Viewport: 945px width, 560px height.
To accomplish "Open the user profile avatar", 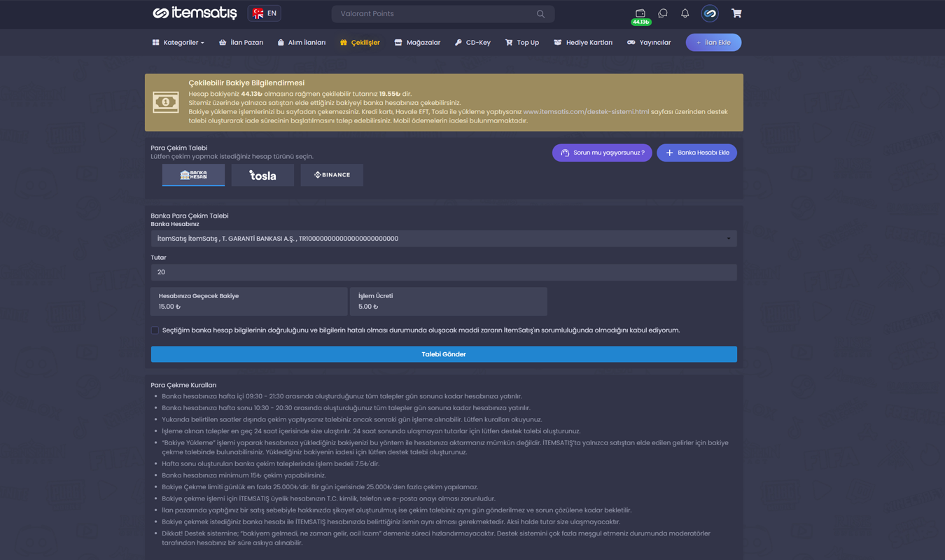I will click(x=710, y=13).
